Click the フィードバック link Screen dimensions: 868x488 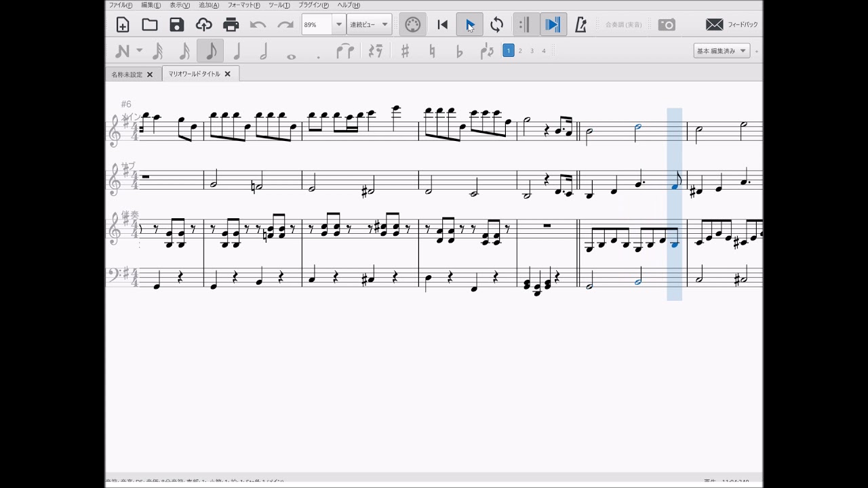point(743,25)
